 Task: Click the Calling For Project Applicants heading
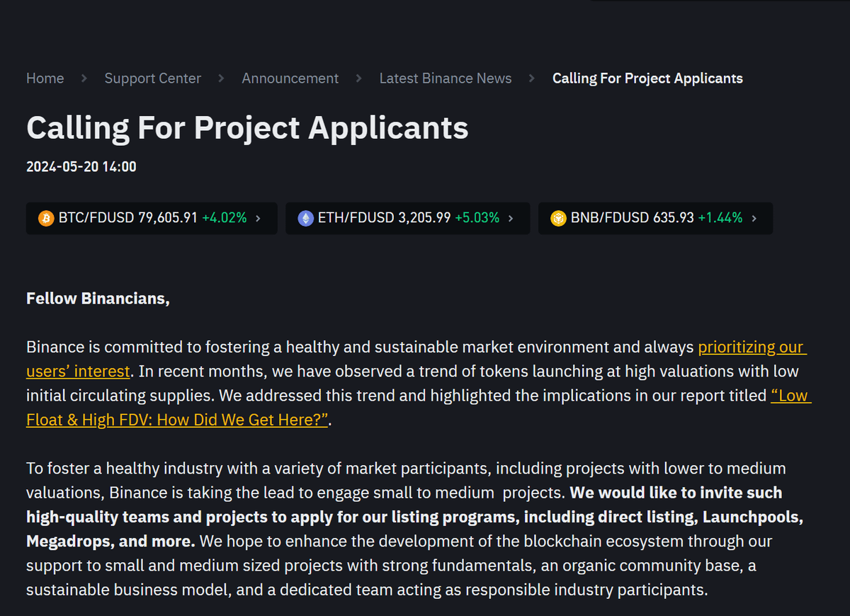(x=247, y=129)
